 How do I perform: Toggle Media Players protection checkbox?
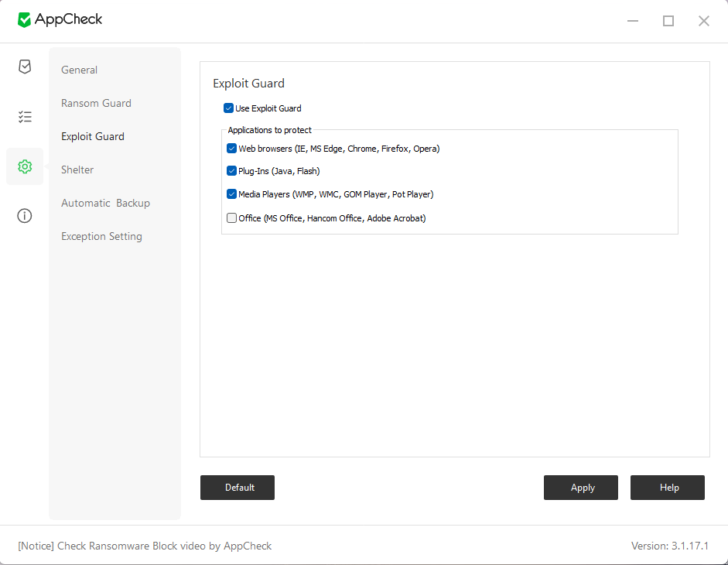[x=231, y=194]
